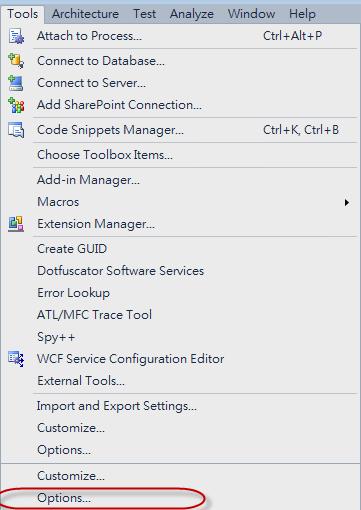
Task: Click the Extension Manager icon
Action: pos(16,224)
